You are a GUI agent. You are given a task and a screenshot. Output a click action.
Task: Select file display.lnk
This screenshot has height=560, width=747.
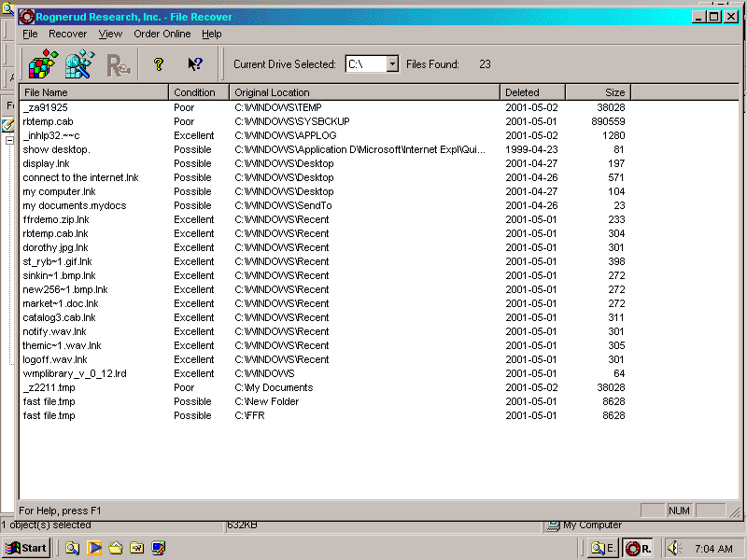tap(46, 163)
